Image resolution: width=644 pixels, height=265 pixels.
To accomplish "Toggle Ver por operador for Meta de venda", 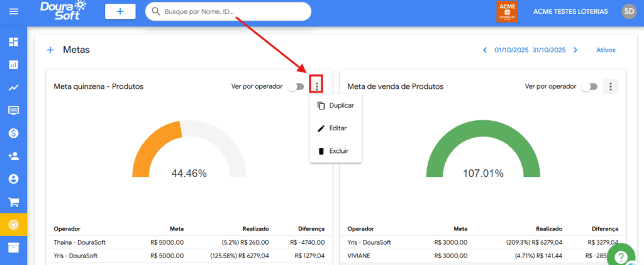I will pos(589,87).
